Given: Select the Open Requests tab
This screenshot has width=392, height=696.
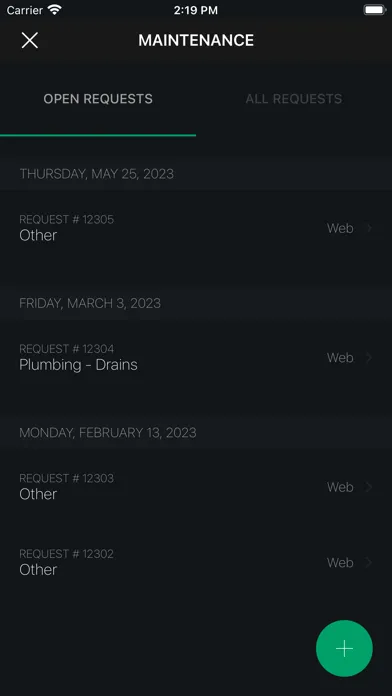Looking at the screenshot, I should (98, 99).
